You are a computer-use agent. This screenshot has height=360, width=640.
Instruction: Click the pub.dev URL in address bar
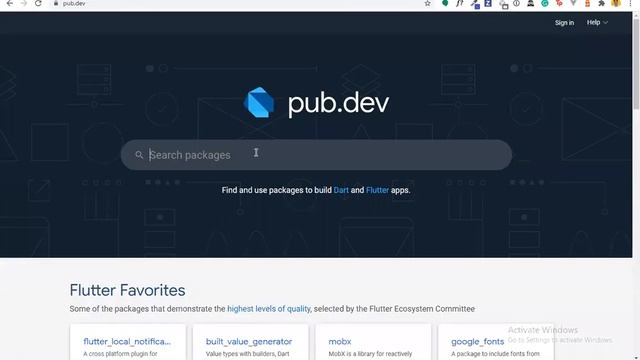[74, 3]
